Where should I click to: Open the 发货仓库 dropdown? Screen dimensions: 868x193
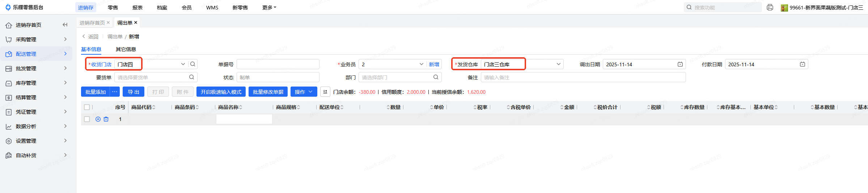tap(559, 64)
